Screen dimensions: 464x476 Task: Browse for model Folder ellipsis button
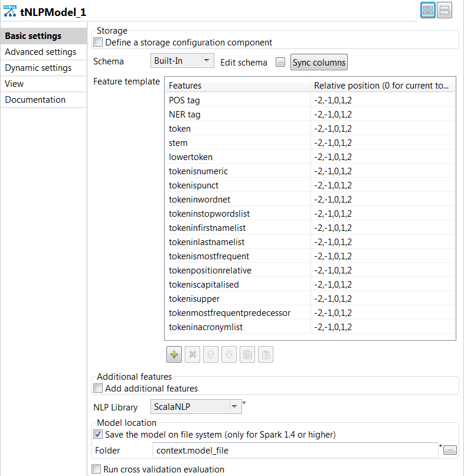pos(450,450)
